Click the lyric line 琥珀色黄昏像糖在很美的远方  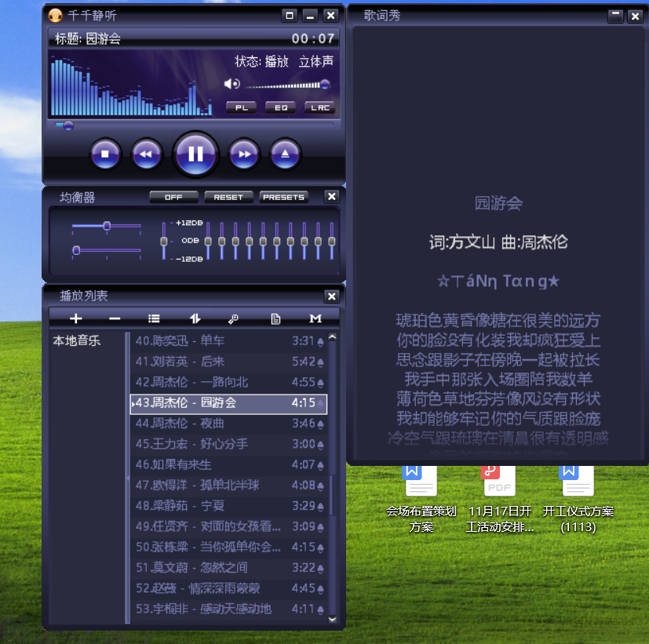click(498, 321)
